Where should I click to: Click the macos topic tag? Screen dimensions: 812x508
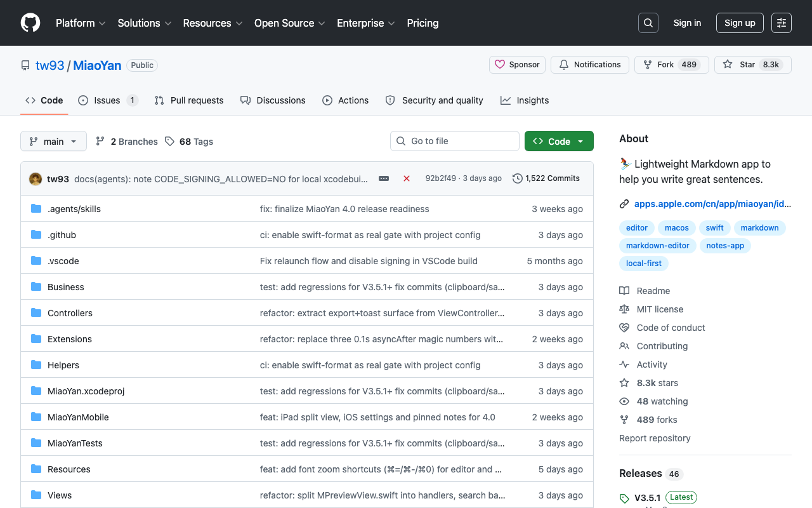click(x=677, y=228)
